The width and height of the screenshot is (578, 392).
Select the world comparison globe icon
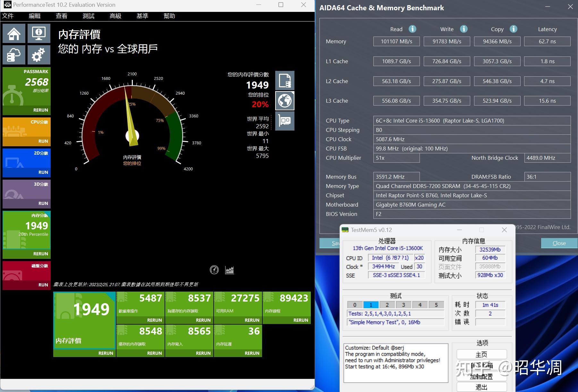[x=285, y=101]
